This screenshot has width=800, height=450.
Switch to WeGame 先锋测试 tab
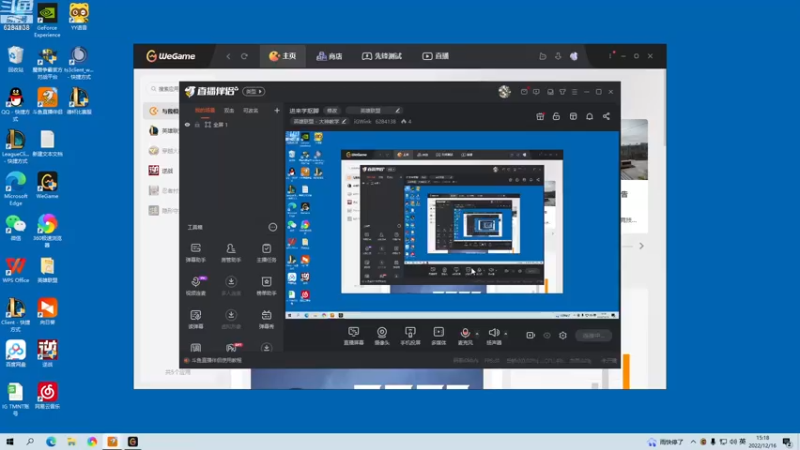(x=382, y=56)
